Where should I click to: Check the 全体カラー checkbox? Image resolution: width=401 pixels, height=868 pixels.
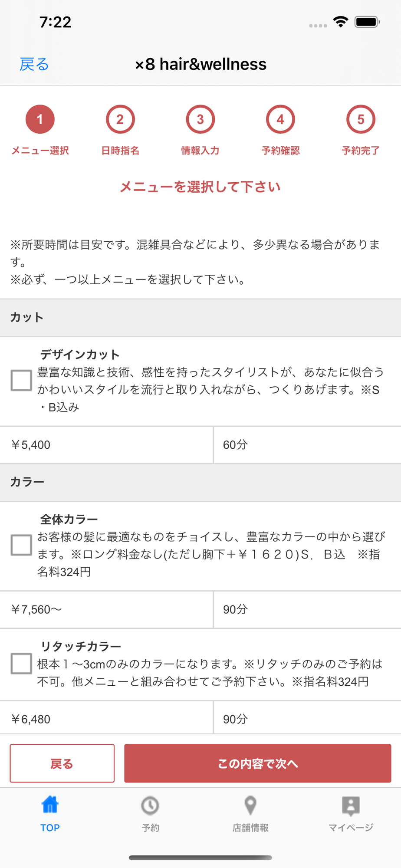(21, 545)
